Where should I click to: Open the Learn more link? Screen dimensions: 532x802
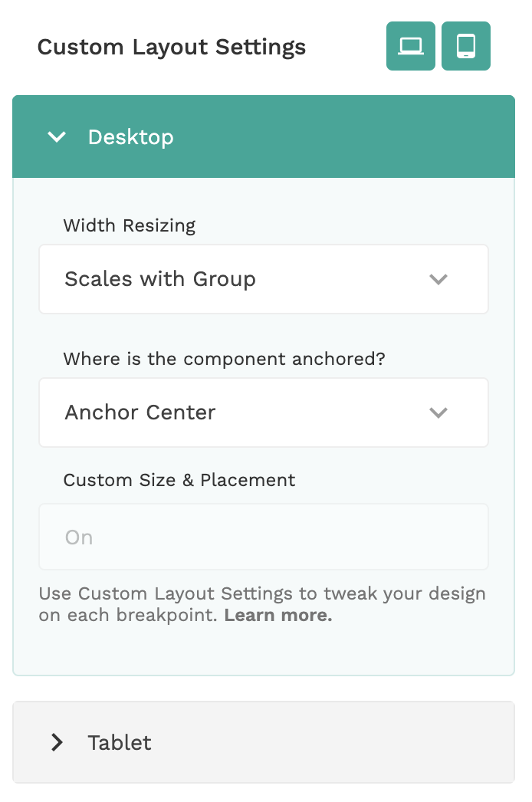coord(278,616)
